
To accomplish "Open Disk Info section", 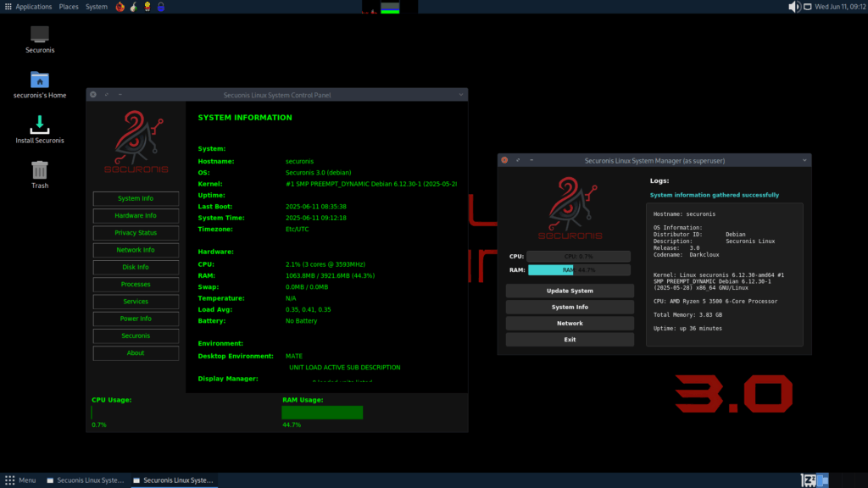I will point(136,267).
